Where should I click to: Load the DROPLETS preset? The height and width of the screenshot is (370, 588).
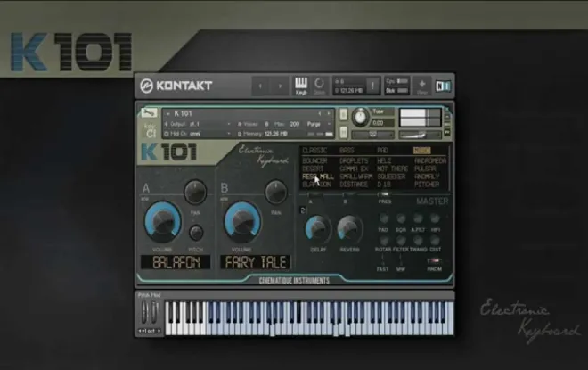click(x=354, y=161)
